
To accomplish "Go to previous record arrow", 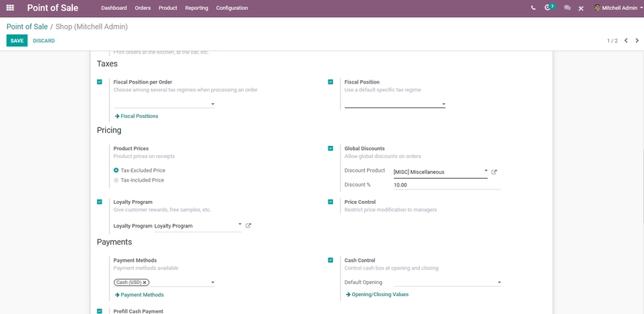I will (x=625, y=41).
